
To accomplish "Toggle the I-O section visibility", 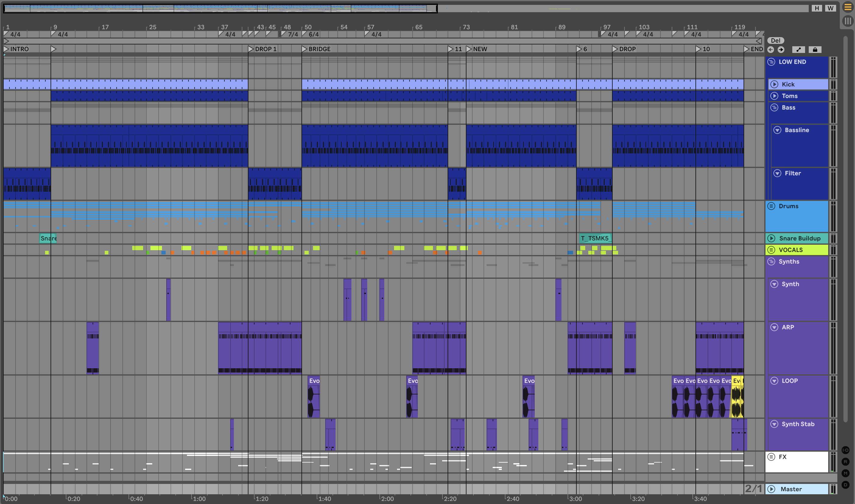I will 846,450.
